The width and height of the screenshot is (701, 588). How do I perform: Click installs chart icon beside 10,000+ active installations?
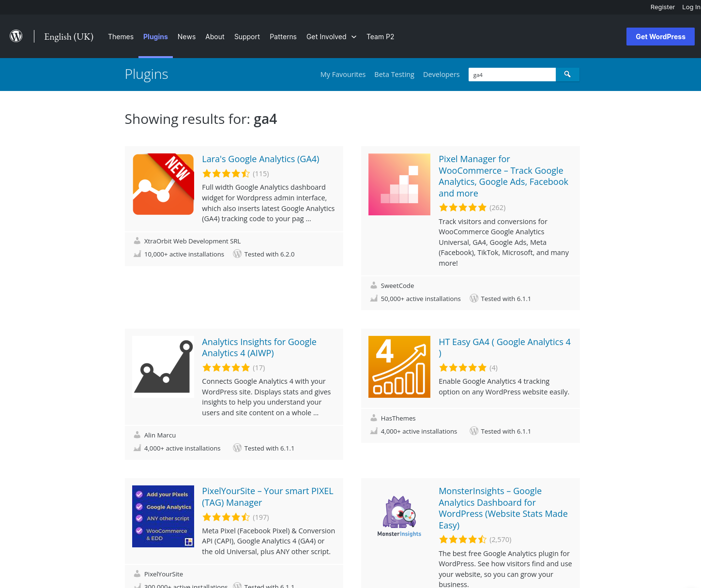tap(137, 254)
